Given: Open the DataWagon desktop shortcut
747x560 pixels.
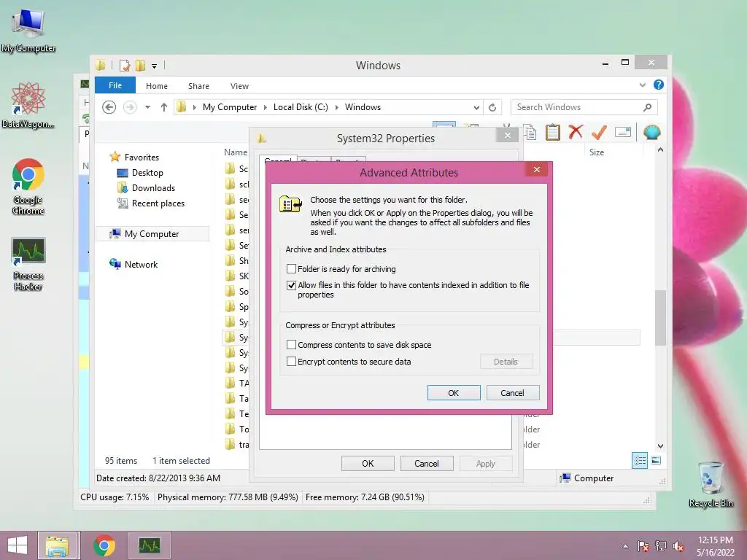Looking at the screenshot, I should coord(28,105).
